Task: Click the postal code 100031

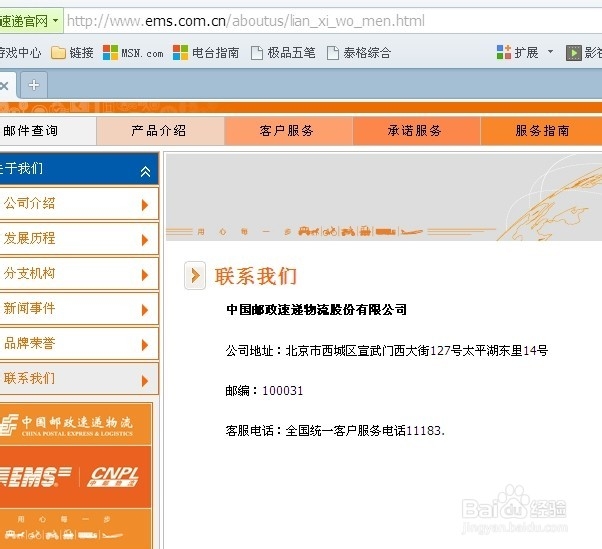Action: tap(283, 390)
